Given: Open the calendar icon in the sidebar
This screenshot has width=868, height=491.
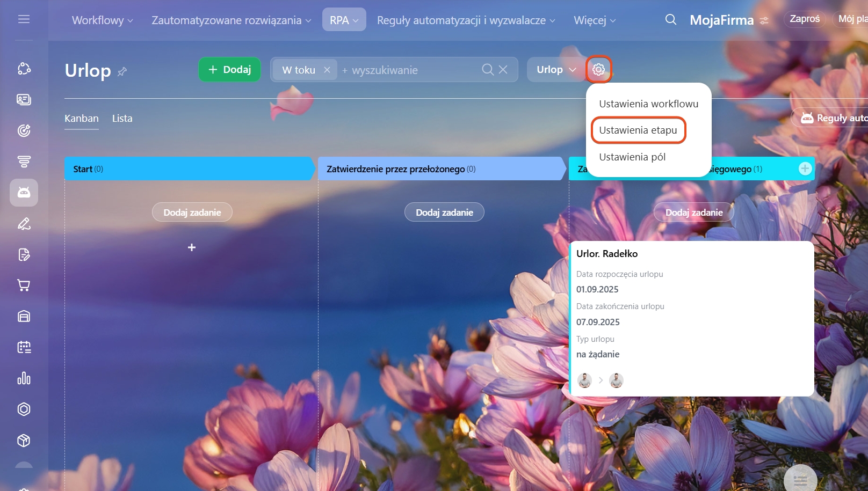Looking at the screenshot, I should [24, 347].
